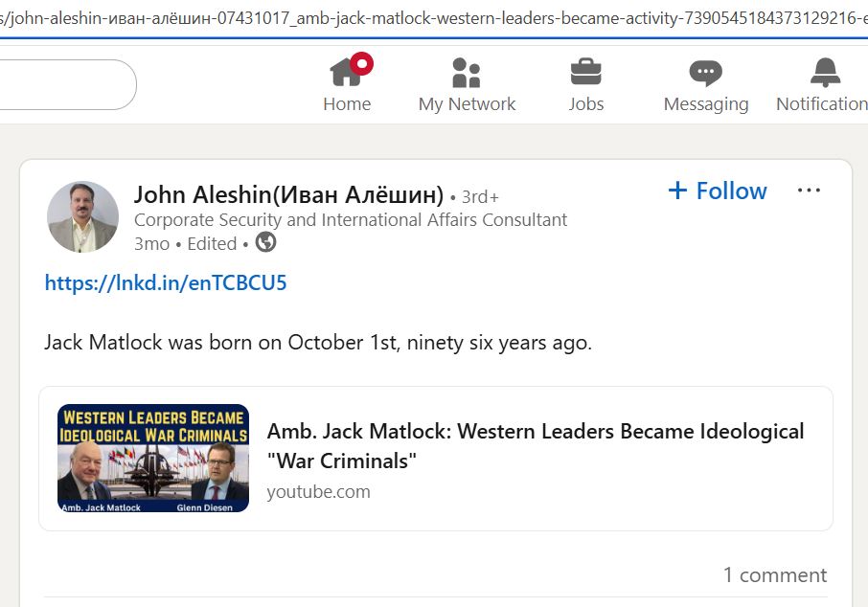Click John Aleshin's profile photo
This screenshot has width=868, height=607.
pyautogui.click(x=82, y=216)
